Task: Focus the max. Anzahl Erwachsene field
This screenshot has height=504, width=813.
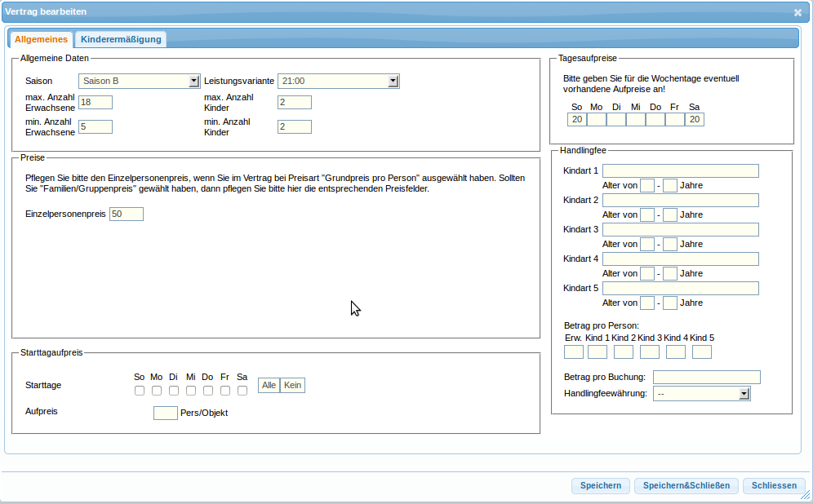Action: [96, 102]
